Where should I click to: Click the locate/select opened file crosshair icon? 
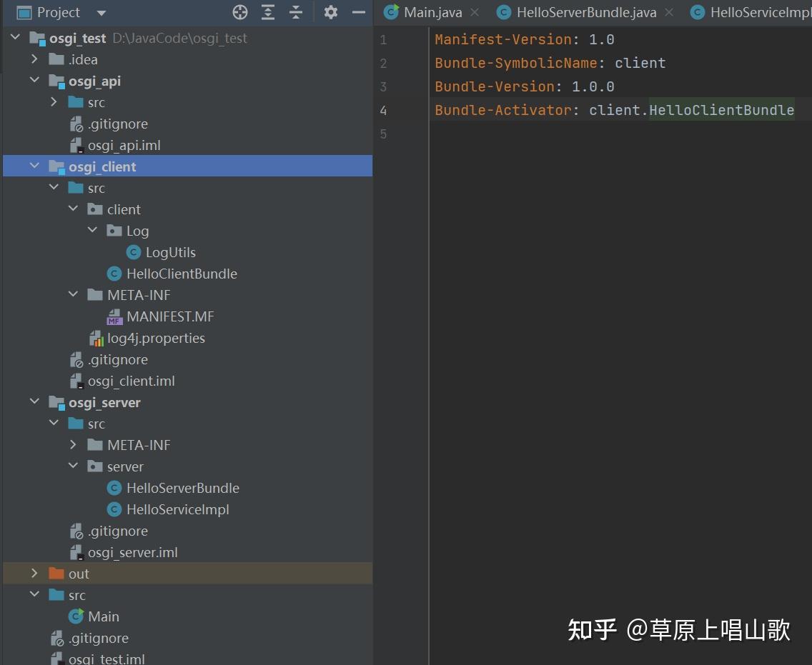[x=239, y=12]
